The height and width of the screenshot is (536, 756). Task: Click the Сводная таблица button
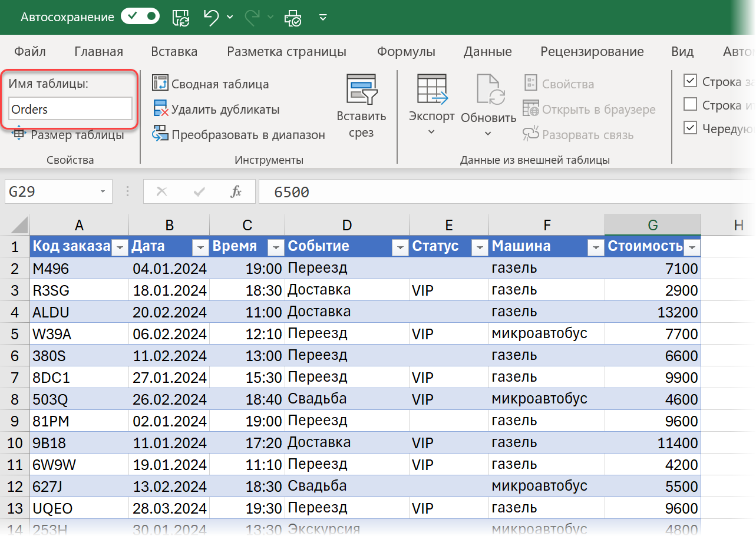coord(210,84)
